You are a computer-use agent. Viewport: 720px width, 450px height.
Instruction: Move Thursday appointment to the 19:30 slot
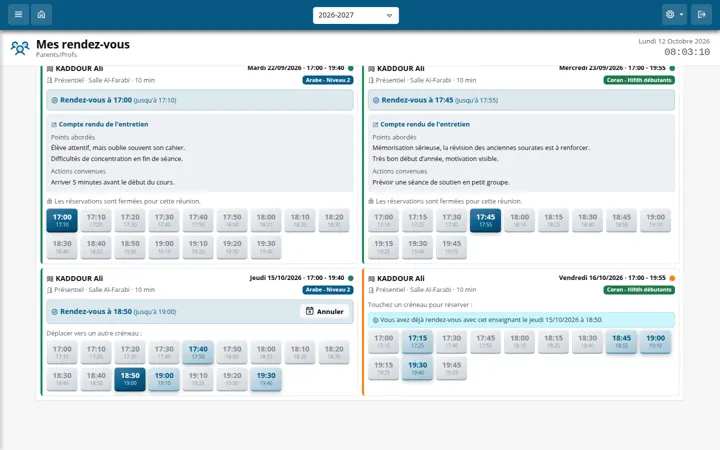point(266,379)
